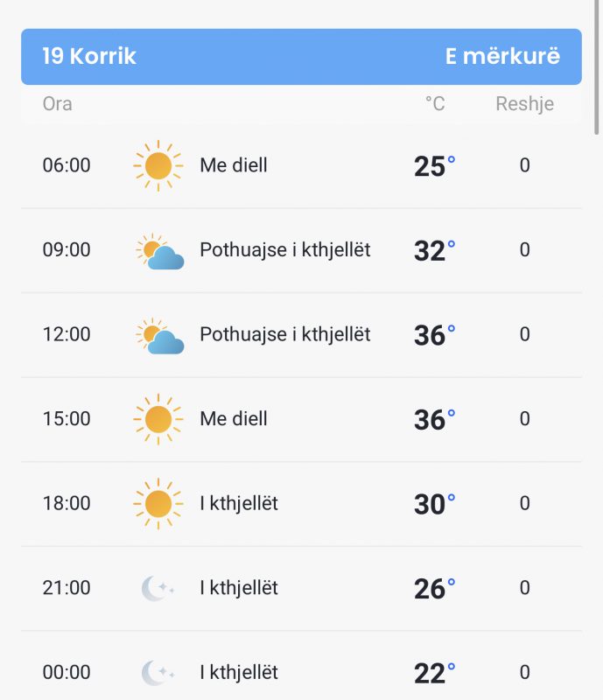The image size is (603, 700).
Task: Open the 06:00 Me diell forecast row
Action: click(301, 165)
